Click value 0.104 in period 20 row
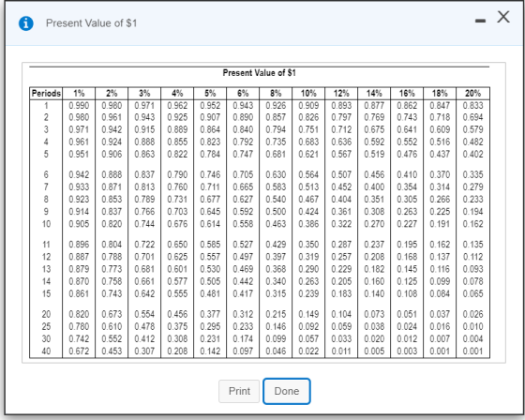Screen dimensions: 525x420 click(341, 314)
